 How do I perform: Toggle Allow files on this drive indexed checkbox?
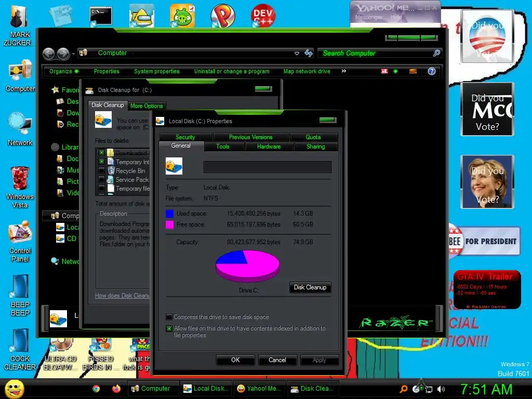pyautogui.click(x=169, y=328)
